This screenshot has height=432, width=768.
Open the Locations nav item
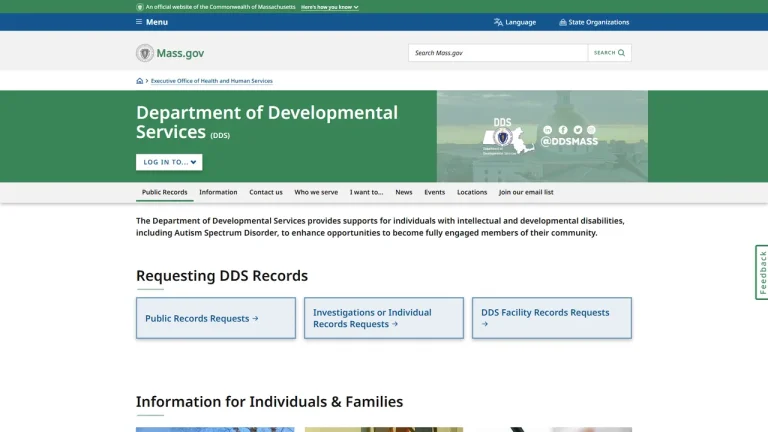(472, 192)
